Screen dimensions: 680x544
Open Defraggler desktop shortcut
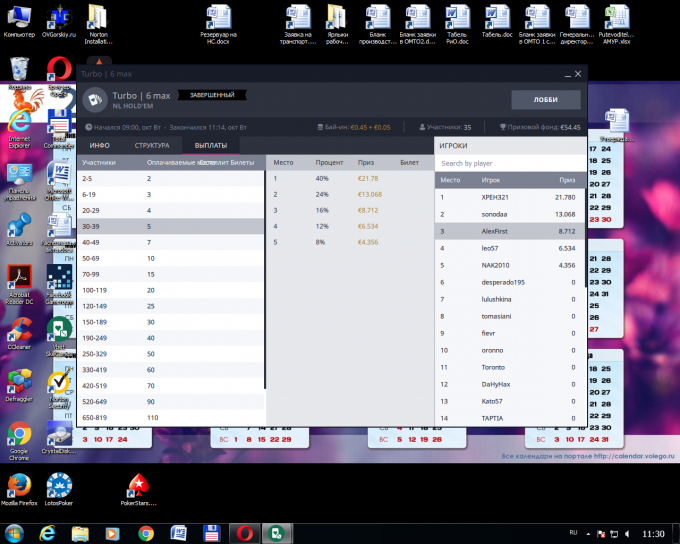pos(19,385)
